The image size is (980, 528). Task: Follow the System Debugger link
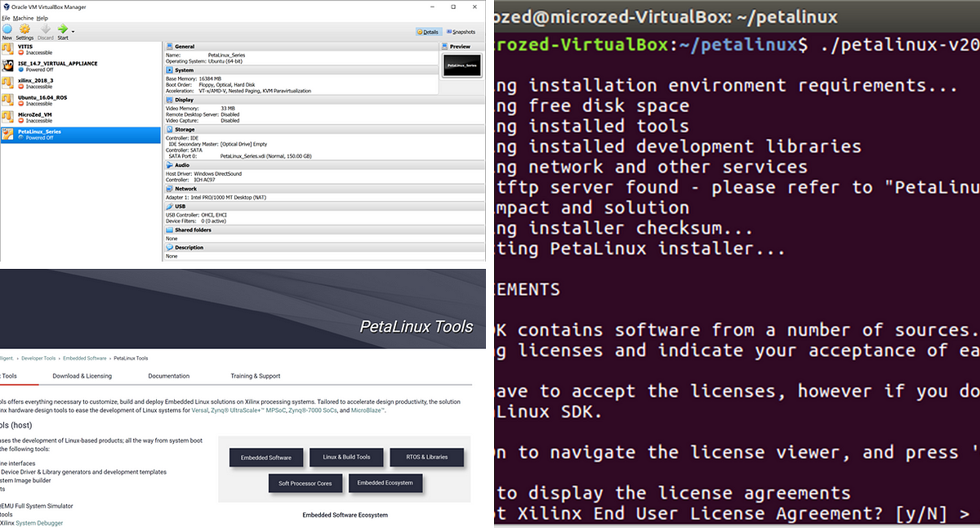[x=39, y=523]
